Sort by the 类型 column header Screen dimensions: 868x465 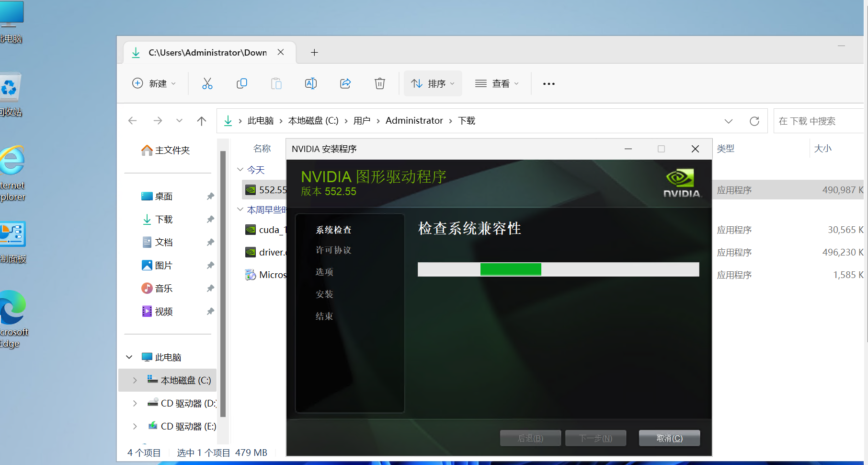coord(726,149)
